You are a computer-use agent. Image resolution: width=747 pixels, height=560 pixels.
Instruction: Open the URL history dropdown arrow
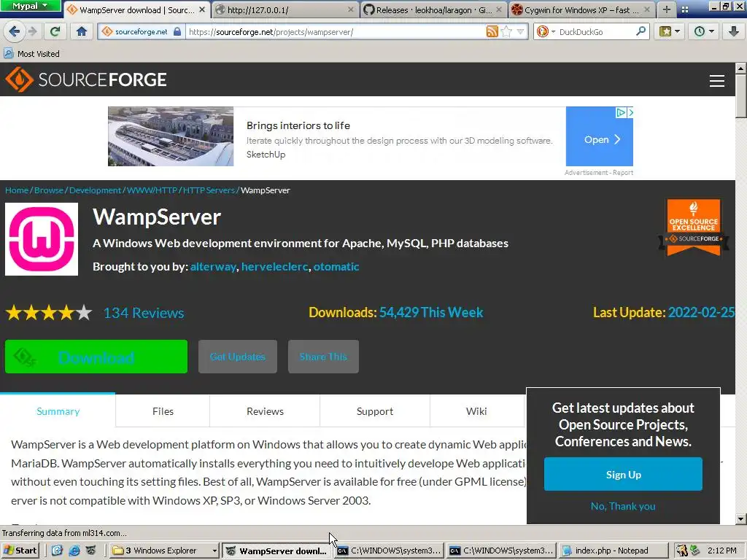[520, 31]
